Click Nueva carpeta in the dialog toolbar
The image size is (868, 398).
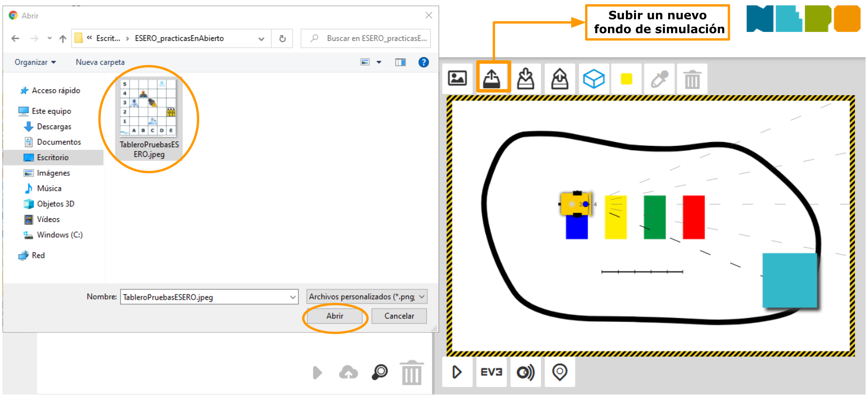click(100, 62)
